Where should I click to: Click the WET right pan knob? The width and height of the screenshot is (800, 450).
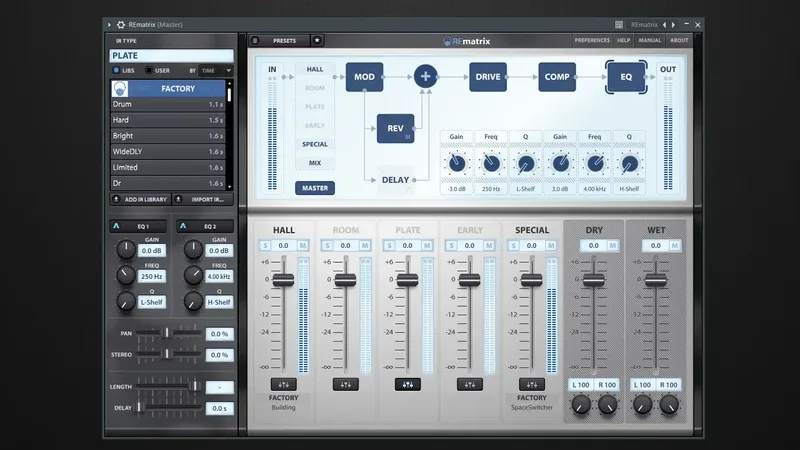(669, 405)
